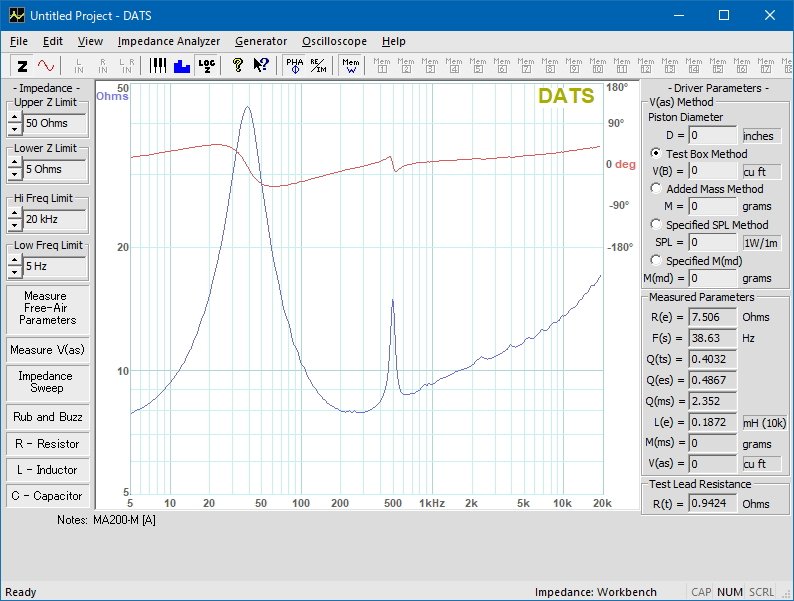Click the inches unit button for Piston Diameter

pyautogui.click(x=762, y=136)
